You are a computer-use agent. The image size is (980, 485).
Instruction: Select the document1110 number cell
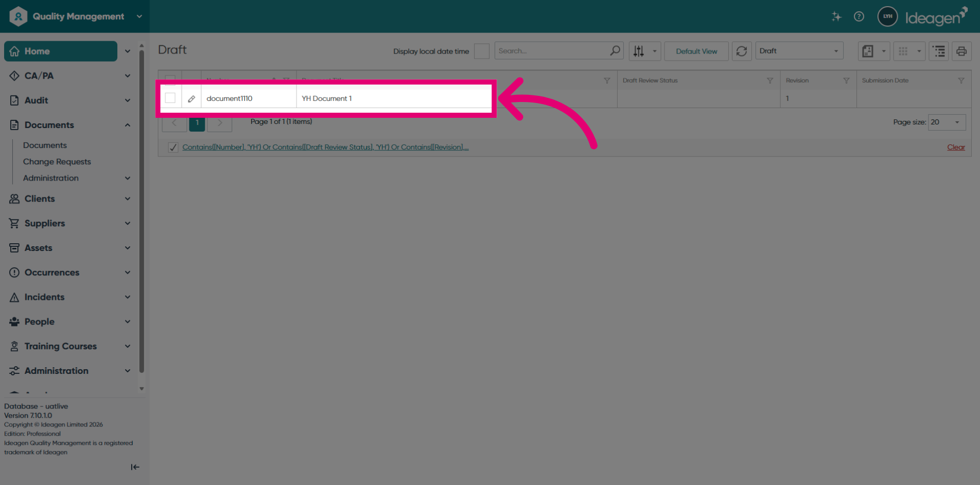click(249, 98)
